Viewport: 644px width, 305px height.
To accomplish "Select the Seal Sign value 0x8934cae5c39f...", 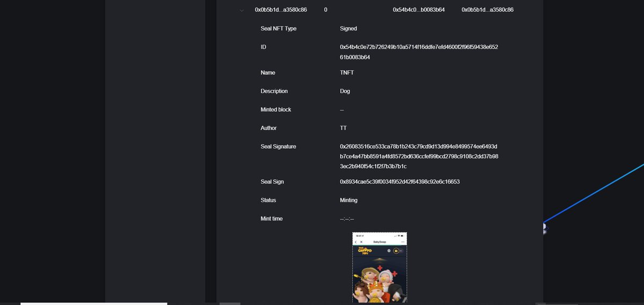I will pyautogui.click(x=399, y=182).
